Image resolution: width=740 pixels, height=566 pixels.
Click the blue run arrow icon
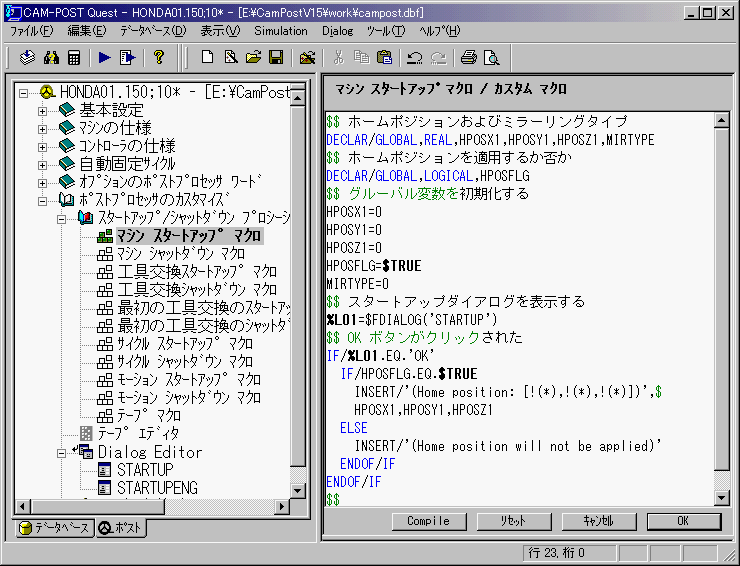click(x=105, y=58)
